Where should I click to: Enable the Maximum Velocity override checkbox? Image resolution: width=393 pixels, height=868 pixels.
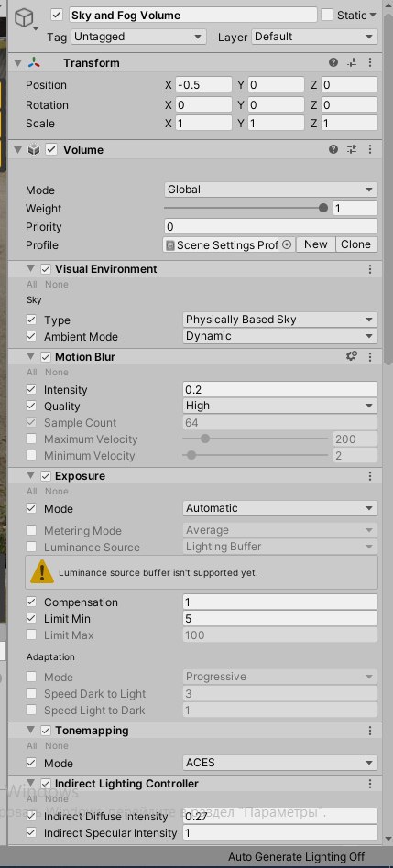click(x=31, y=439)
